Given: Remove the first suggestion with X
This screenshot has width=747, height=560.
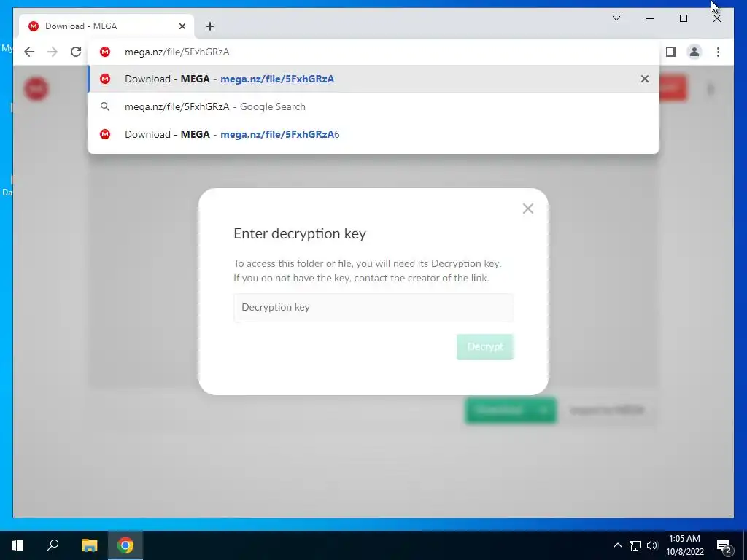Looking at the screenshot, I should [645, 79].
